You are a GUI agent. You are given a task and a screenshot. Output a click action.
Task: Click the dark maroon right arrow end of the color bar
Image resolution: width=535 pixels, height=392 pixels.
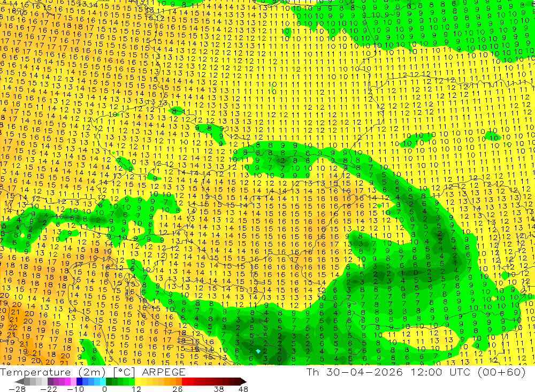click(x=243, y=382)
